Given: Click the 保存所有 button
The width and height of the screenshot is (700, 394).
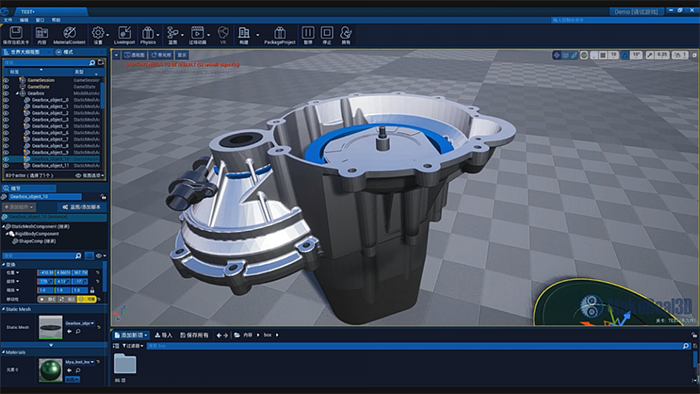Looking at the screenshot, I should click(x=194, y=335).
